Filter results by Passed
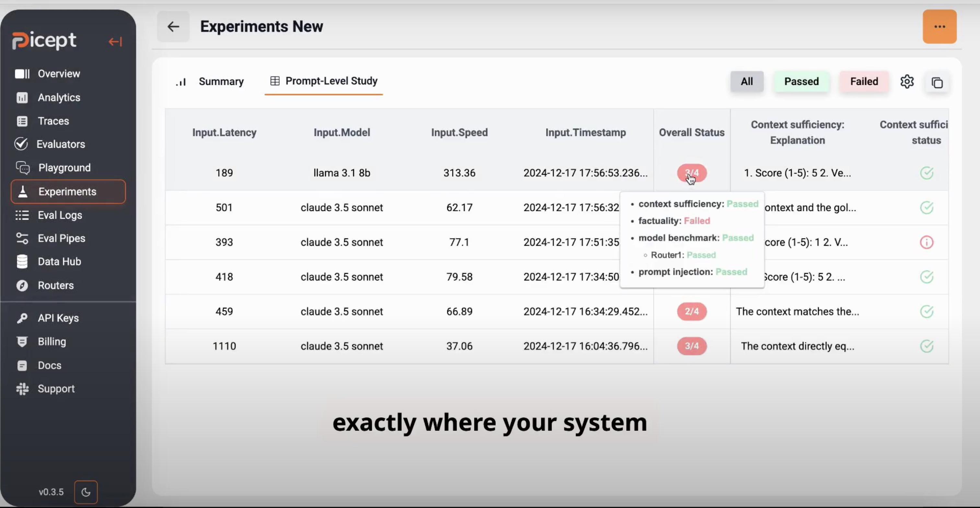This screenshot has width=980, height=508. point(801,81)
